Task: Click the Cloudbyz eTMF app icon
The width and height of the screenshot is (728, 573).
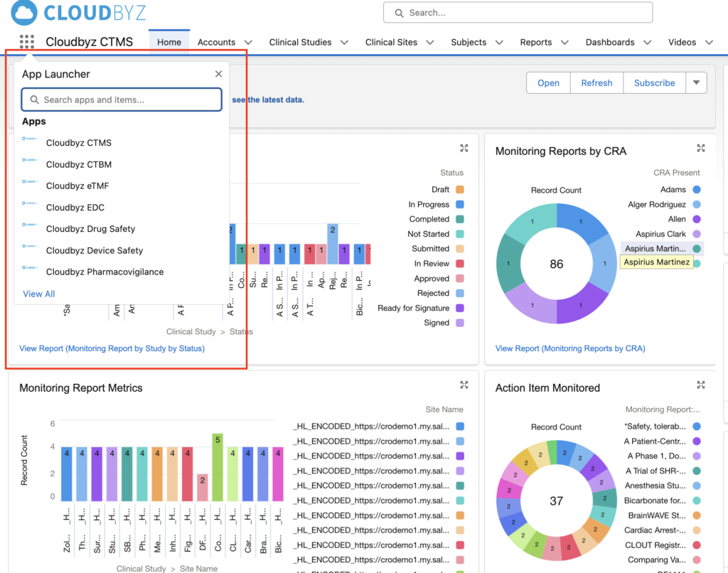Action: 30,181
